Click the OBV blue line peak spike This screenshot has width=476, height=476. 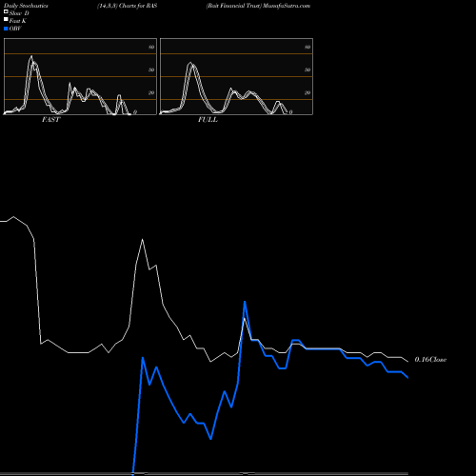point(245,302)
